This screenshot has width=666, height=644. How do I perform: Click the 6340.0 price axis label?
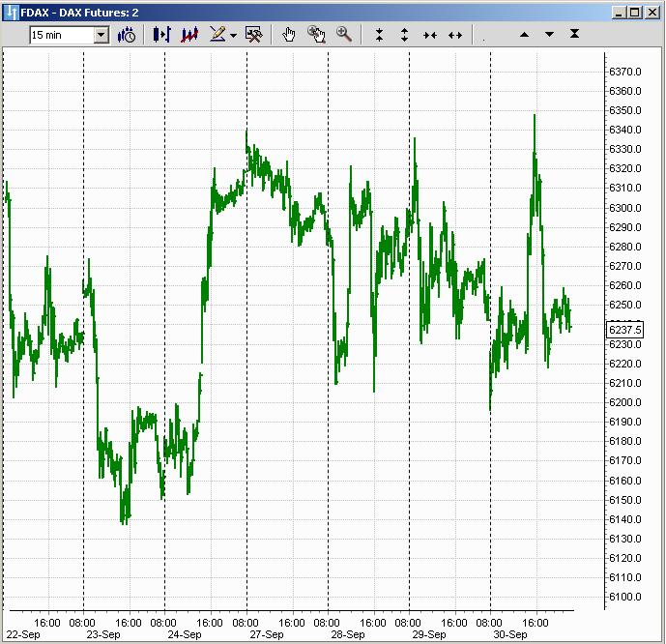click(624, 130)
